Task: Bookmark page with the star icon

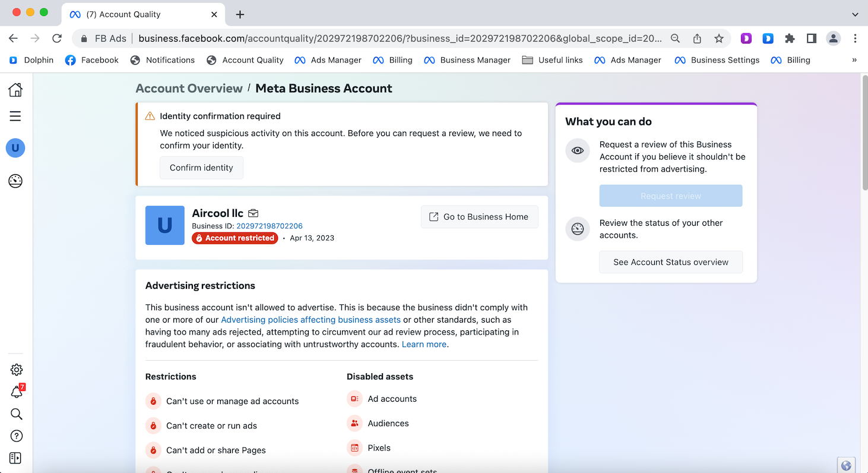Action: pyautogui.click(x=719, y=38)
